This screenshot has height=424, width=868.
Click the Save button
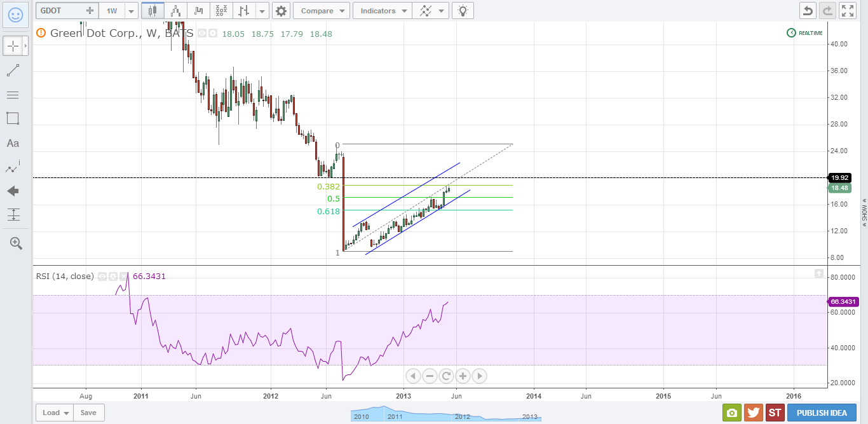pyautogui.click(x=88, y=413)
